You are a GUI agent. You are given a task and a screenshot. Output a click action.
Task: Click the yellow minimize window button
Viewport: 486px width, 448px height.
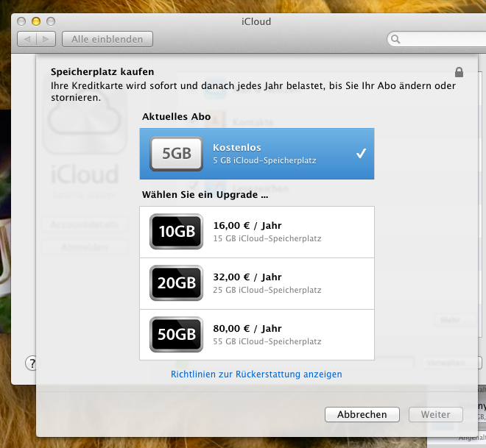(36, 21)
